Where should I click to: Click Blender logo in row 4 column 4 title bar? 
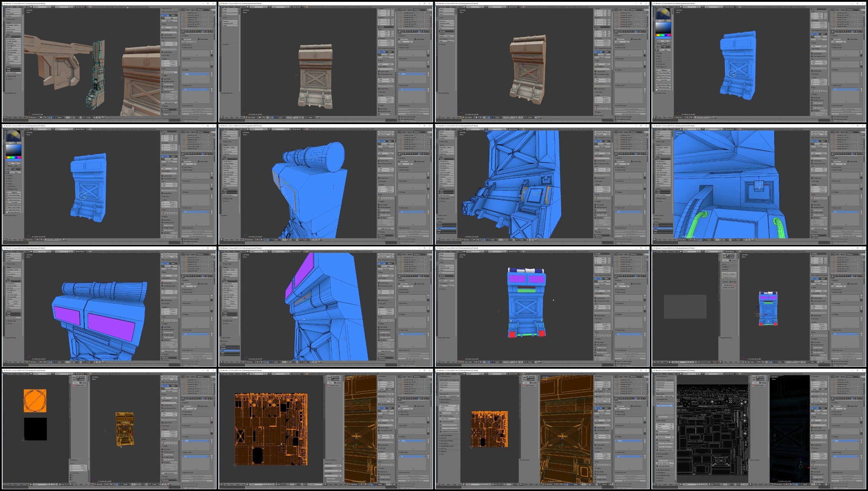pyautogui.click(x=654, y=370)
